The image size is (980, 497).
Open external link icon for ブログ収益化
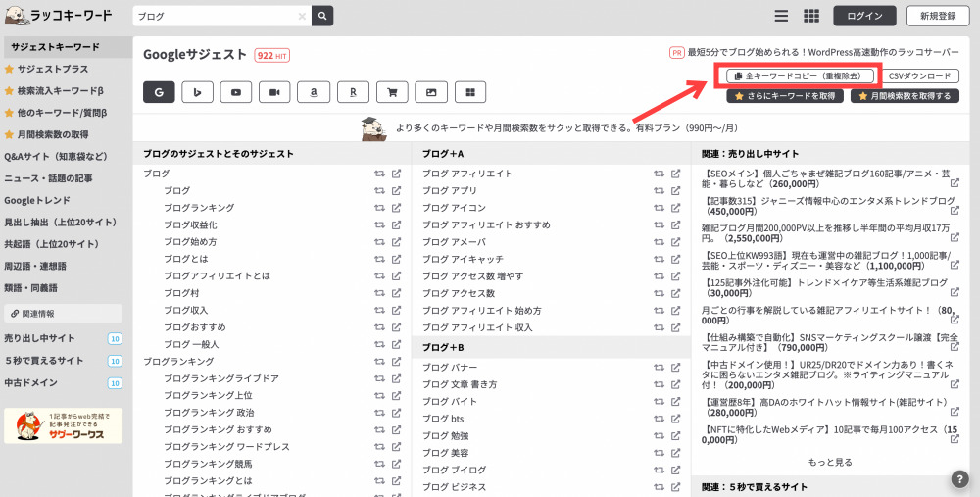click(396, 224)
